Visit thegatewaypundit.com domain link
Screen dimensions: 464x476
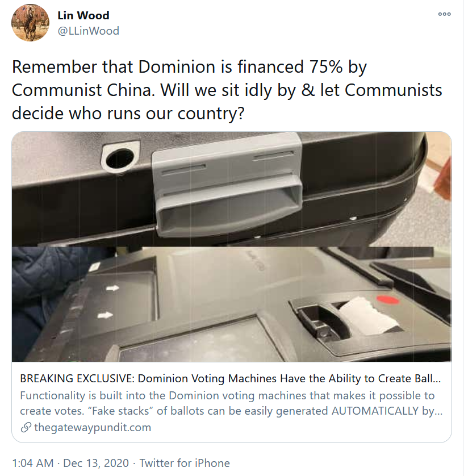point(93,427)
